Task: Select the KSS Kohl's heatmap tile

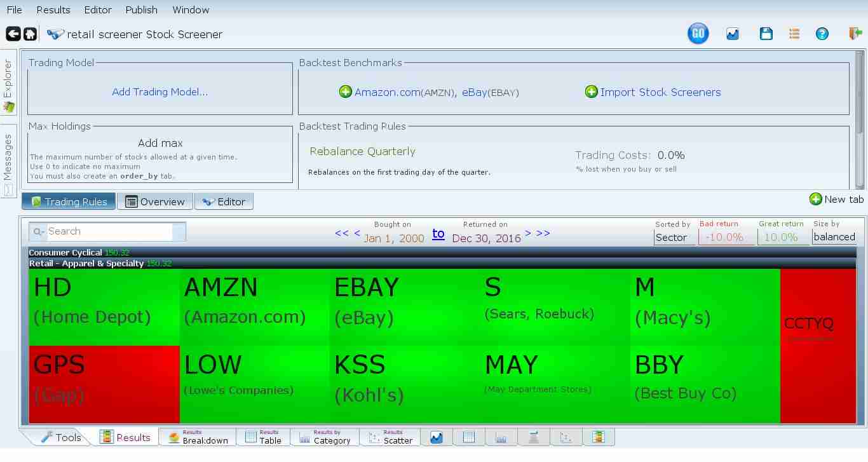Action: click(x=405, y=384)
